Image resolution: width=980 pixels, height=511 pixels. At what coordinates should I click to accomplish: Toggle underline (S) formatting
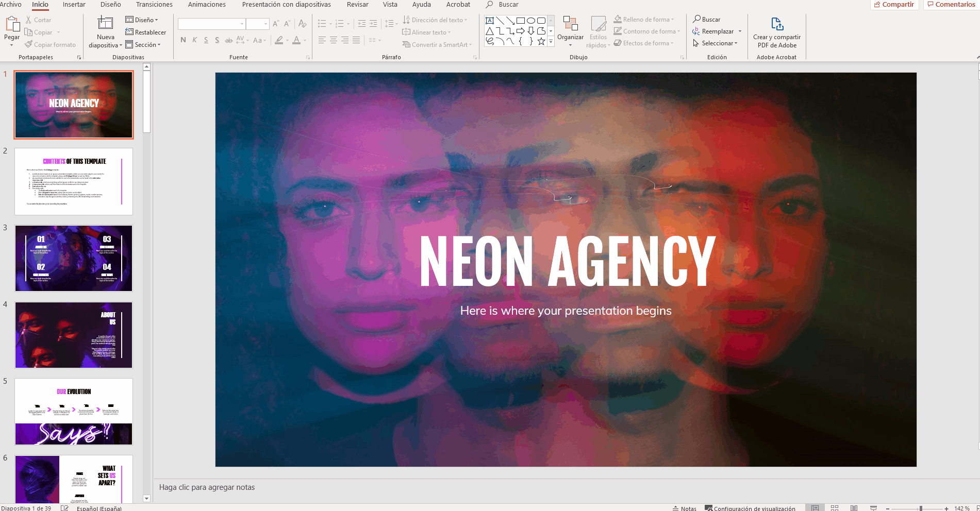206,40
